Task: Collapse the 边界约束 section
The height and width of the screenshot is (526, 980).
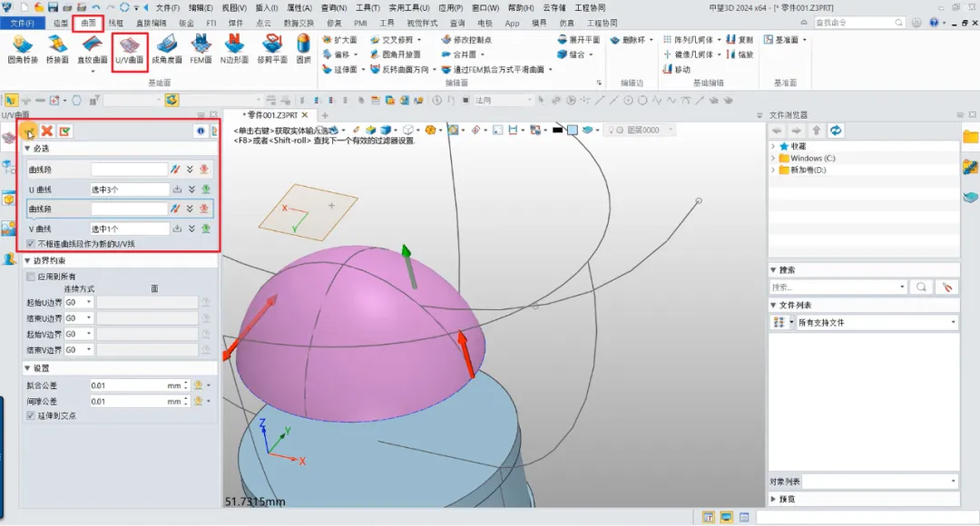Action: tap(27, 261)
